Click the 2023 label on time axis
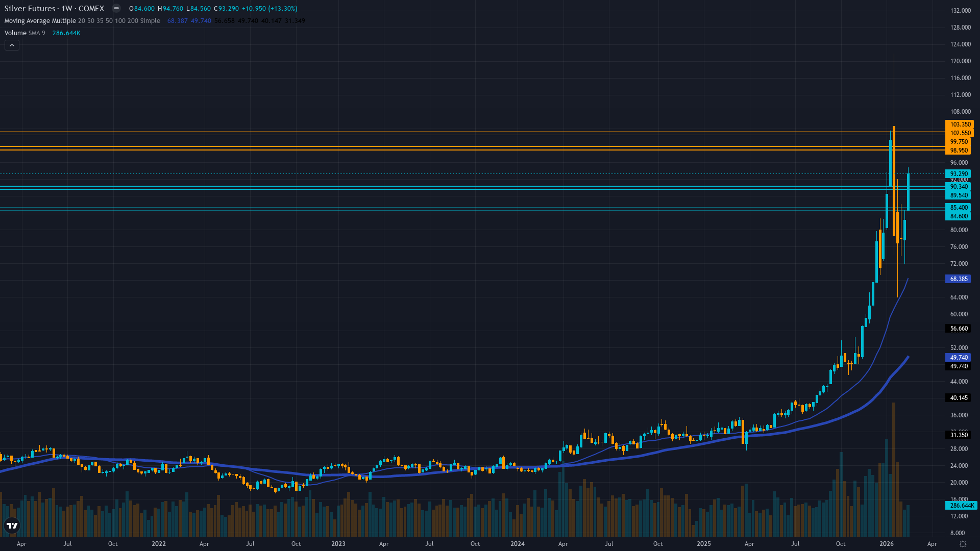Screen dimensions: 980x551 338,544
